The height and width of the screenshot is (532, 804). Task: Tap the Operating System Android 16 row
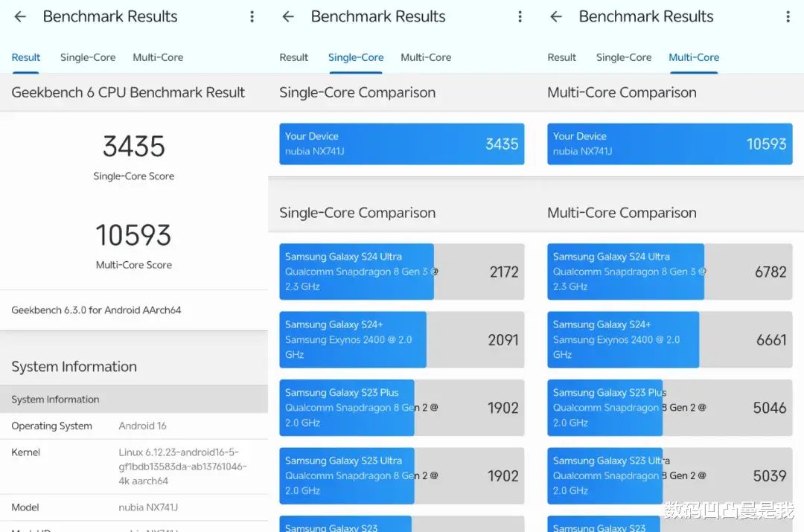(x=134, y=426)
